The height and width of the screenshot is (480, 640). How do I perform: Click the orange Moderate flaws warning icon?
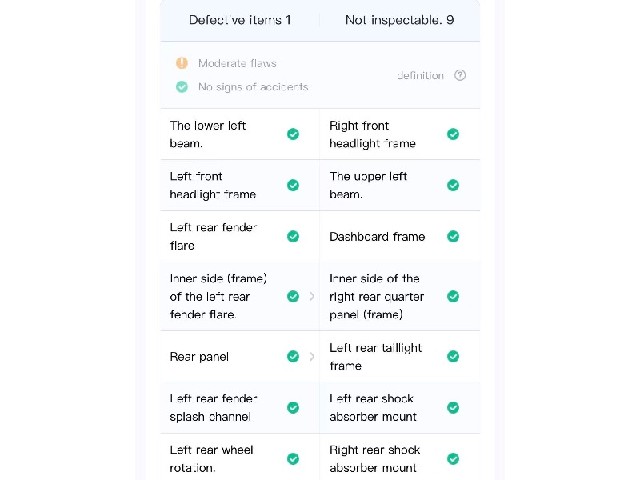(x=182, y=63)
